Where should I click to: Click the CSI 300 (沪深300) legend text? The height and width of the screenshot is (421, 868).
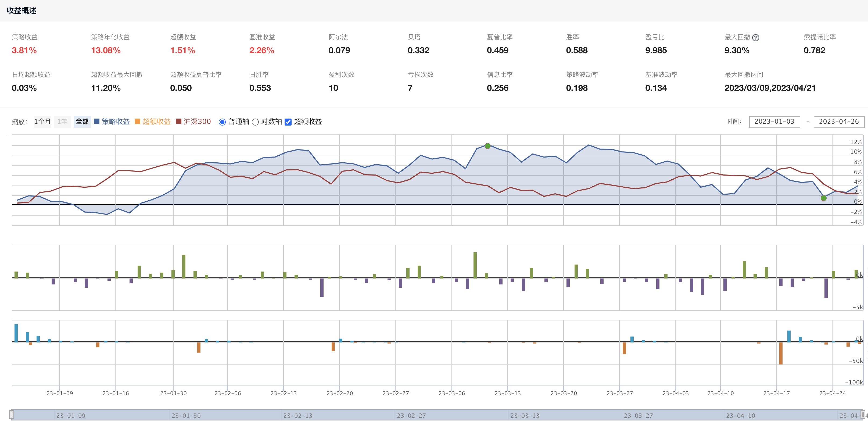pos(197,121)
